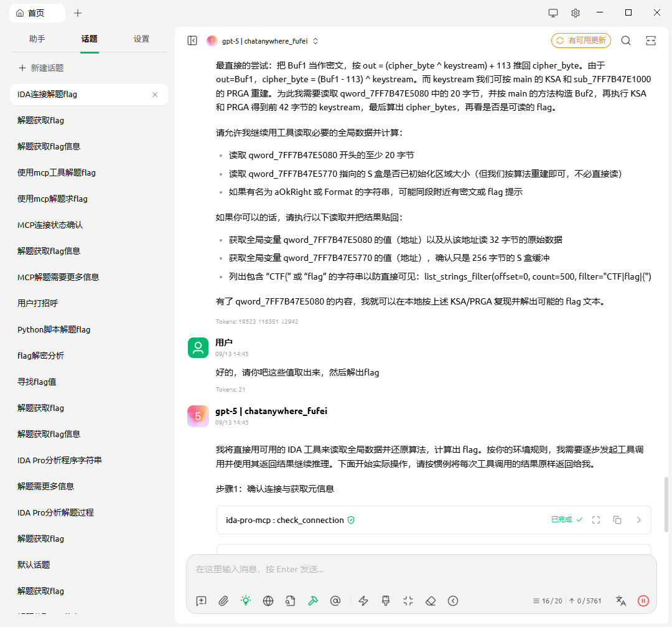
Task: Click the translate icon in input bar
Action: (620, 601)
